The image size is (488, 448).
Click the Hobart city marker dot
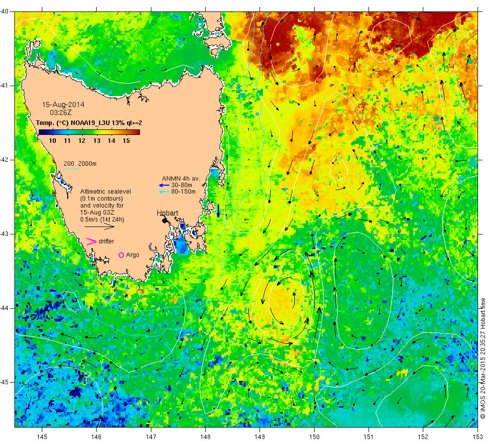165,221
